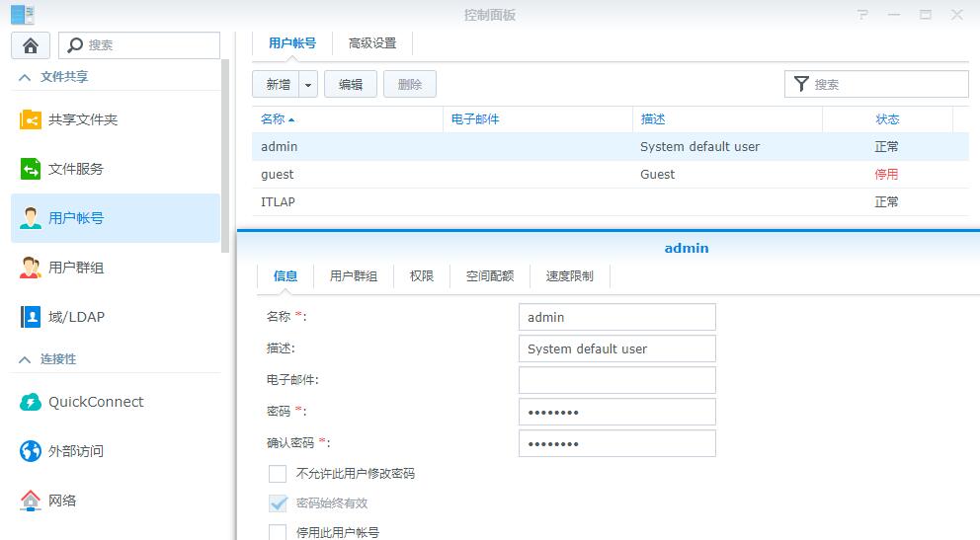Screen dimensions: 980x540
Task: Collapse the 连接性 section
Action: (x=25, y=359)
